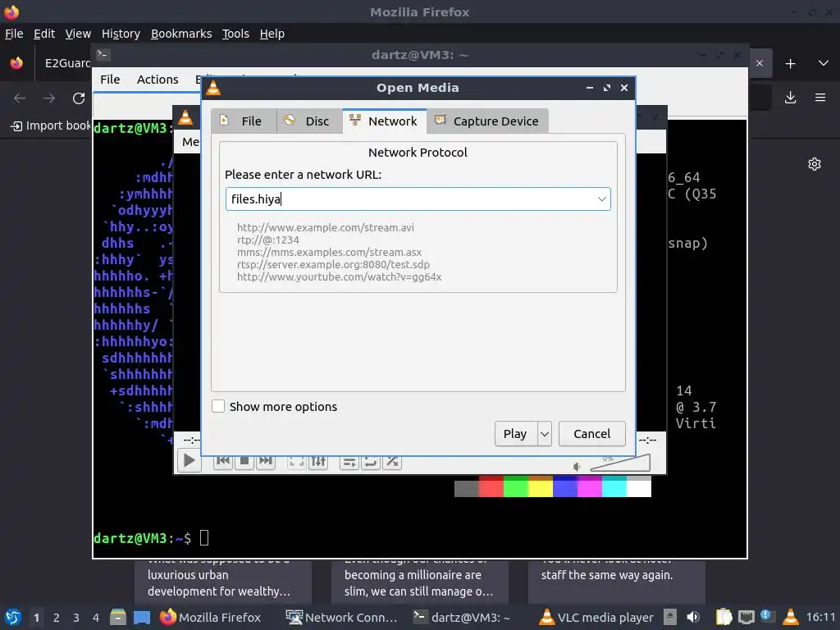Open the terminal Actions menu
The width and height of the screenshot is (840, 630).
coord(157,80)
